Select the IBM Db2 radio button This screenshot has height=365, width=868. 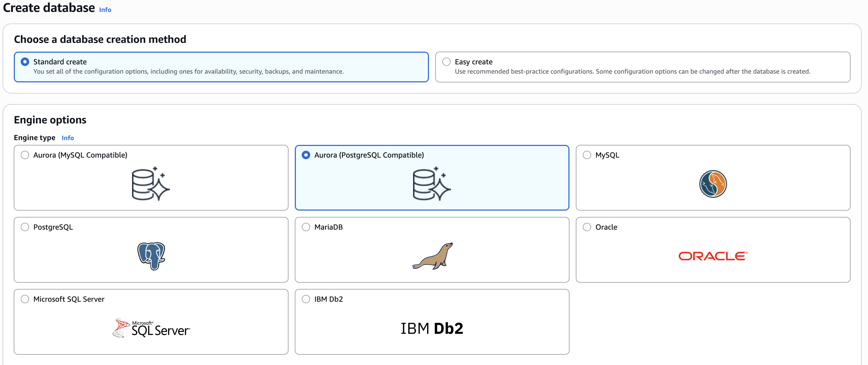(306, 299)
